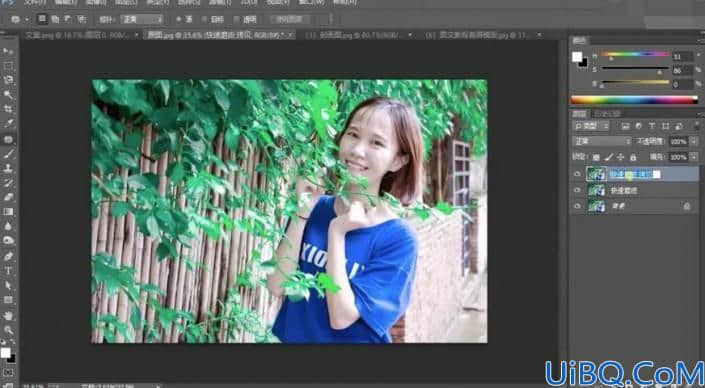The width and height of the screenshot is (705, 388).
Task: Click the Subtract from Selection mode icon
Action: 68,19
